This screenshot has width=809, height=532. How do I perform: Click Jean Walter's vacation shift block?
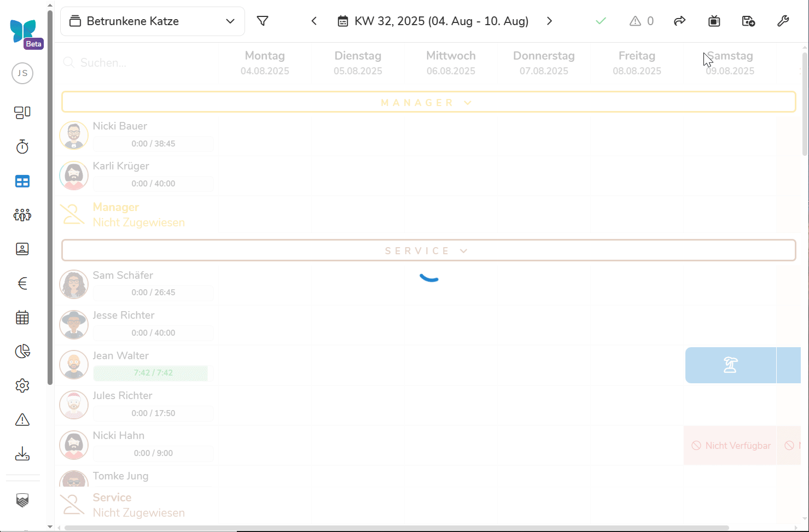(730, 365)
